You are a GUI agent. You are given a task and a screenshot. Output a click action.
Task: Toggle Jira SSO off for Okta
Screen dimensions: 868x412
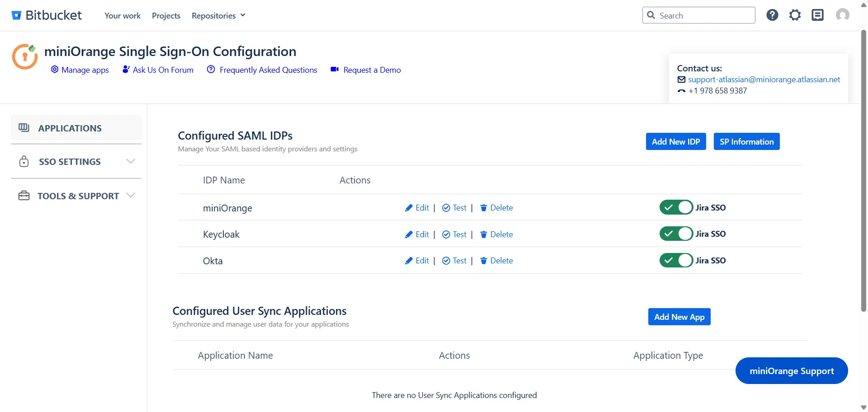pos(676,260)
